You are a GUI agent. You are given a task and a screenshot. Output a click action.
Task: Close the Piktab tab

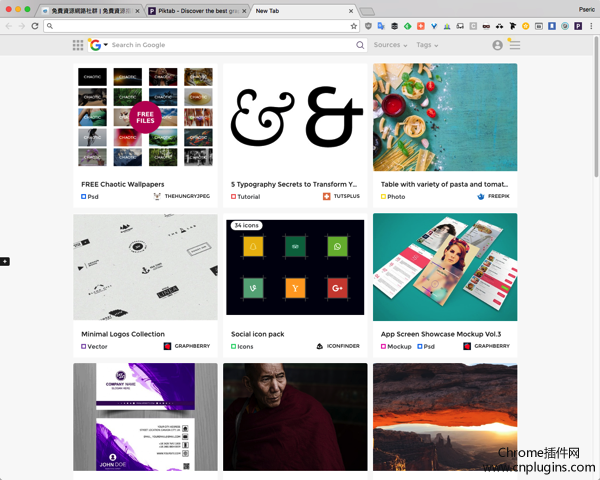(x=244, y=11)
